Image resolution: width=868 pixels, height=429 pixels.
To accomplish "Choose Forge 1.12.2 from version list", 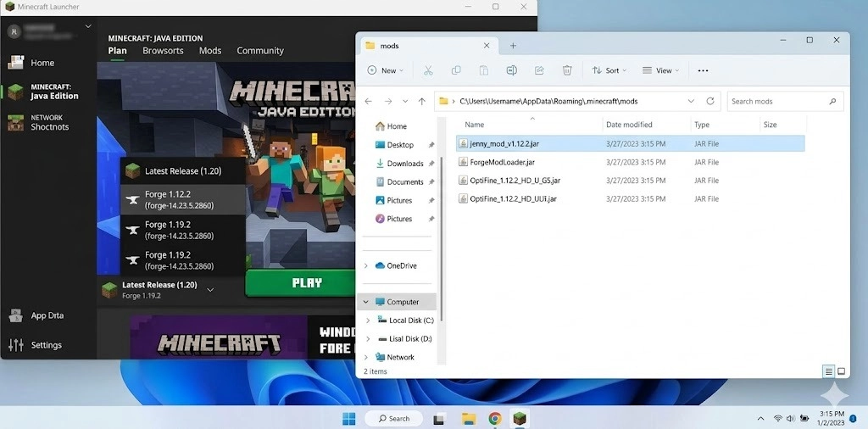I will click(x=183, y=199).
